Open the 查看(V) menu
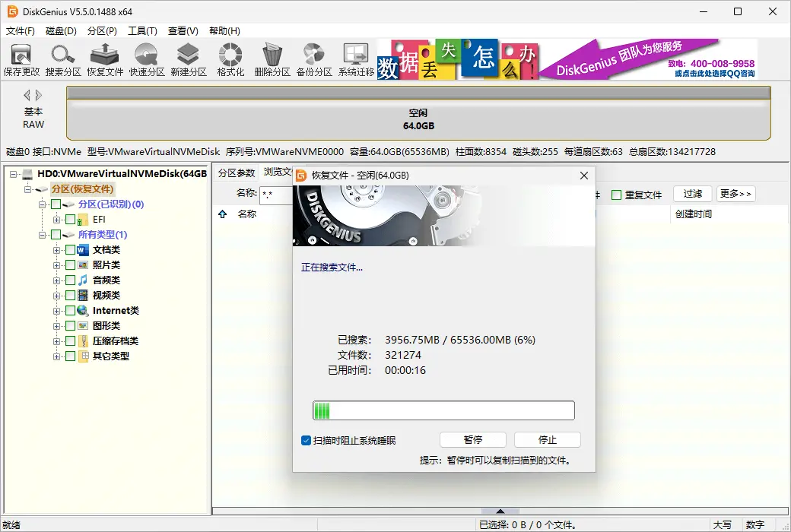 (183, 30)
